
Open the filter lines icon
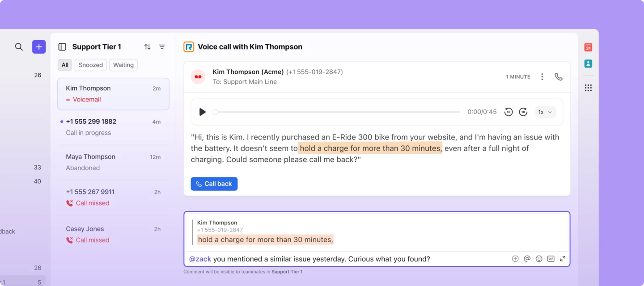coord(162,47)
